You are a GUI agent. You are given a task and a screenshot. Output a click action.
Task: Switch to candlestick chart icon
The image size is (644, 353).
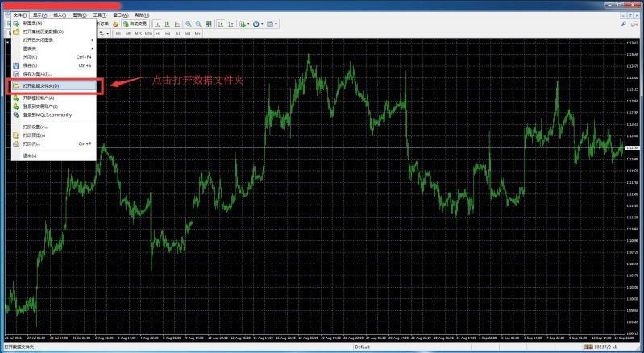166,24
